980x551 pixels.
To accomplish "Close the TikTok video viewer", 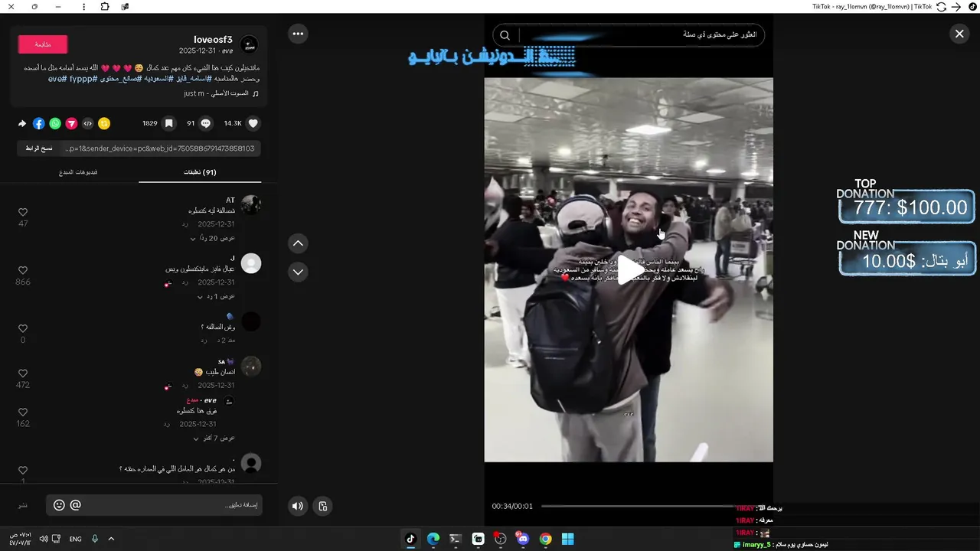I will click(959, 34).
